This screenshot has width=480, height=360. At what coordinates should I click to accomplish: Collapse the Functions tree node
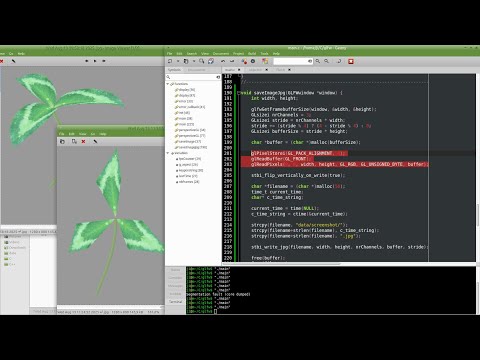[168, 84]
